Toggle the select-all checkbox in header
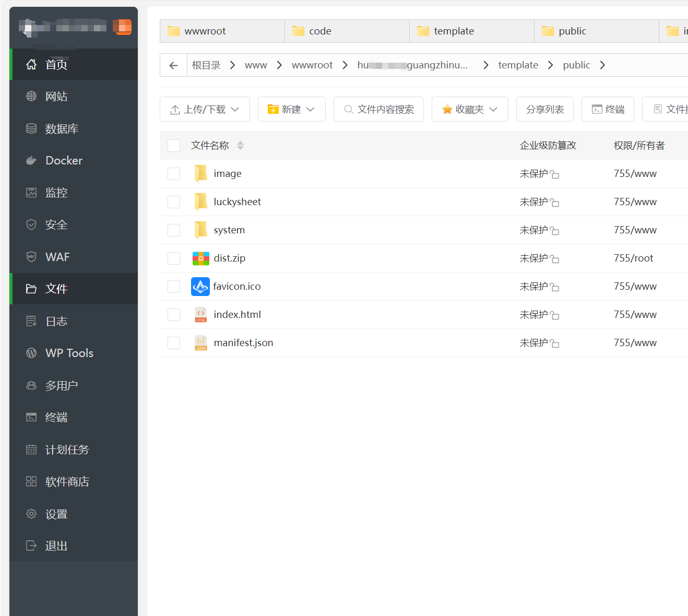 click(x=174, y=146)
